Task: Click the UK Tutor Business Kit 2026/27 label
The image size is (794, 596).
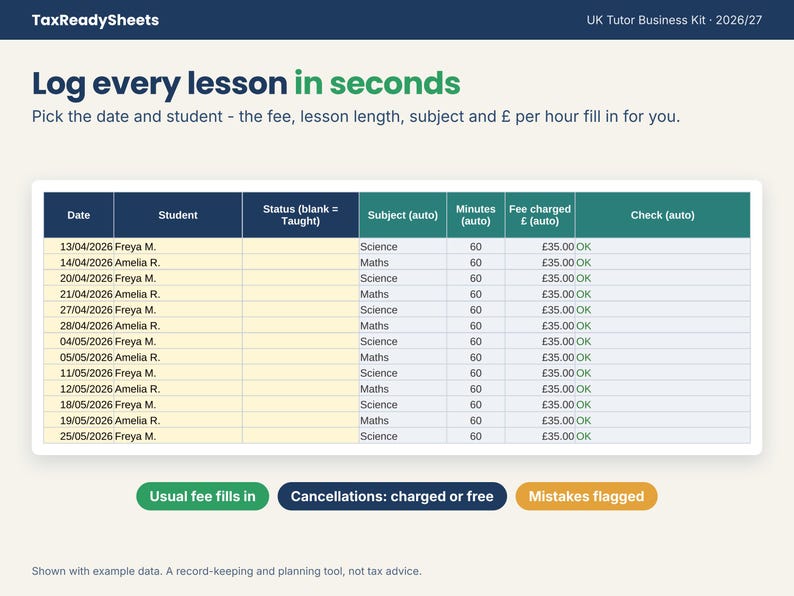Action: [674, 20]
